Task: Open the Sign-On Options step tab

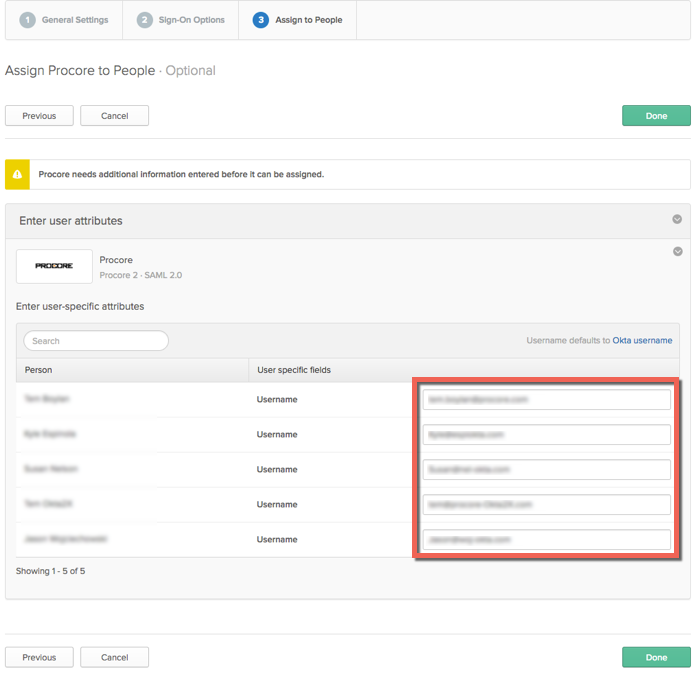Action: point(180,20)
